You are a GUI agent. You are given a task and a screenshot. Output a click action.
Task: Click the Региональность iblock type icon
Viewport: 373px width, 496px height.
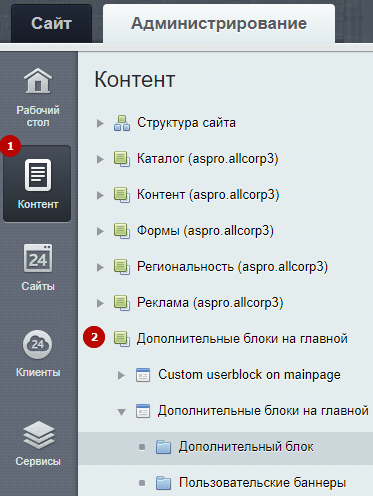coord(122,267)
